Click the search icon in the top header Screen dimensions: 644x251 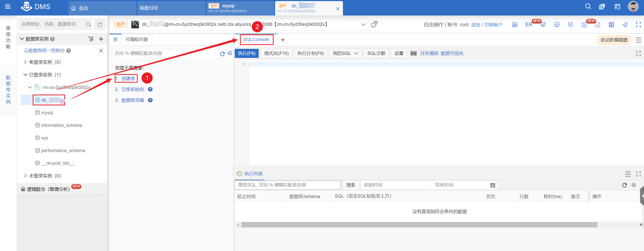588,6
